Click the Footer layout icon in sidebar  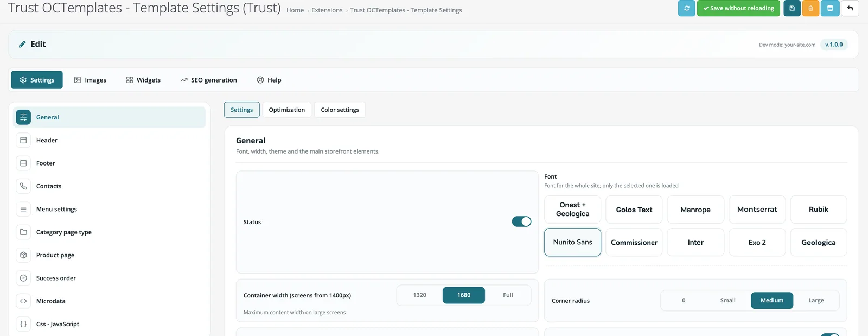coord(23,163)
